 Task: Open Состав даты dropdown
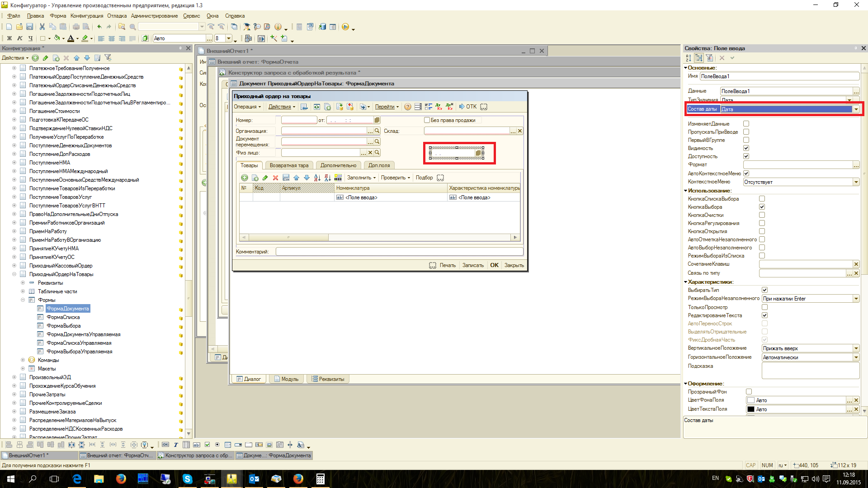tap(856, 109)
